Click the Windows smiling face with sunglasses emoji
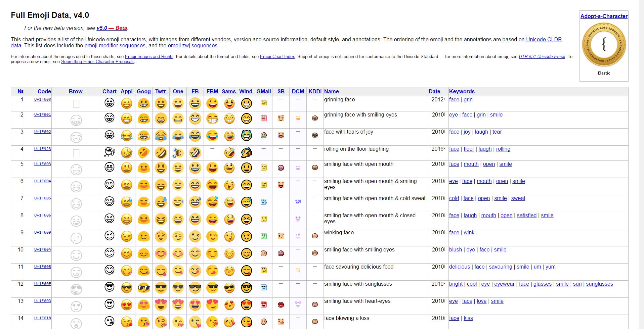 pyautogui.click(x=246, y=288)
